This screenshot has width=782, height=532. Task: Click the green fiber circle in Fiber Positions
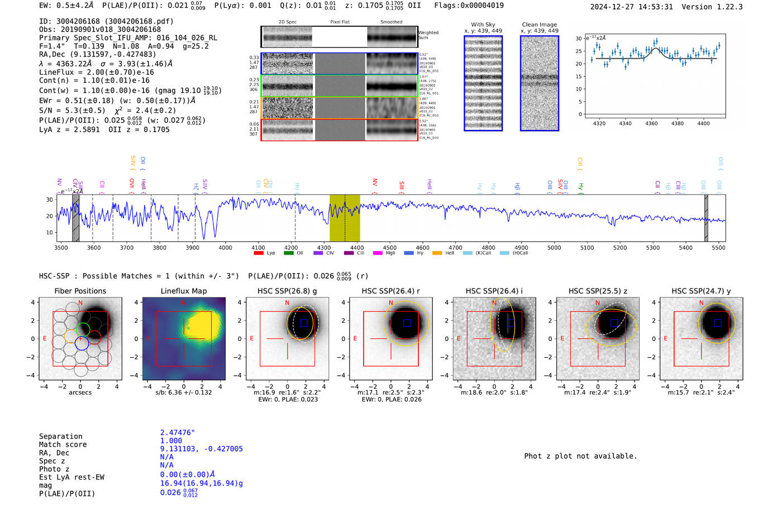point(83,329)
